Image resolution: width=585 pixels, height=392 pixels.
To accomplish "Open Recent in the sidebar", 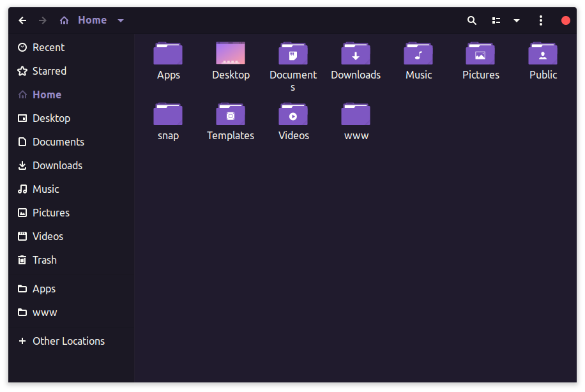I will tap(71, 47).
